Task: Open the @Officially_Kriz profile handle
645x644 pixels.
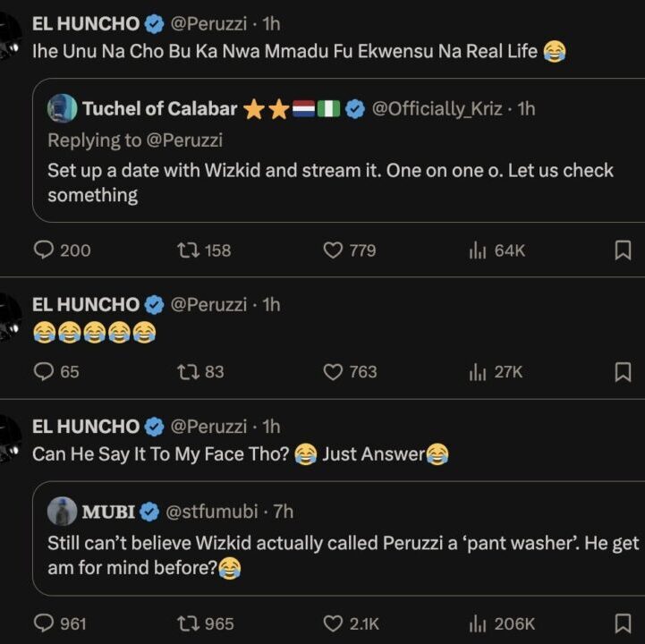Action: pyautogui.click(x=439, y=109)
